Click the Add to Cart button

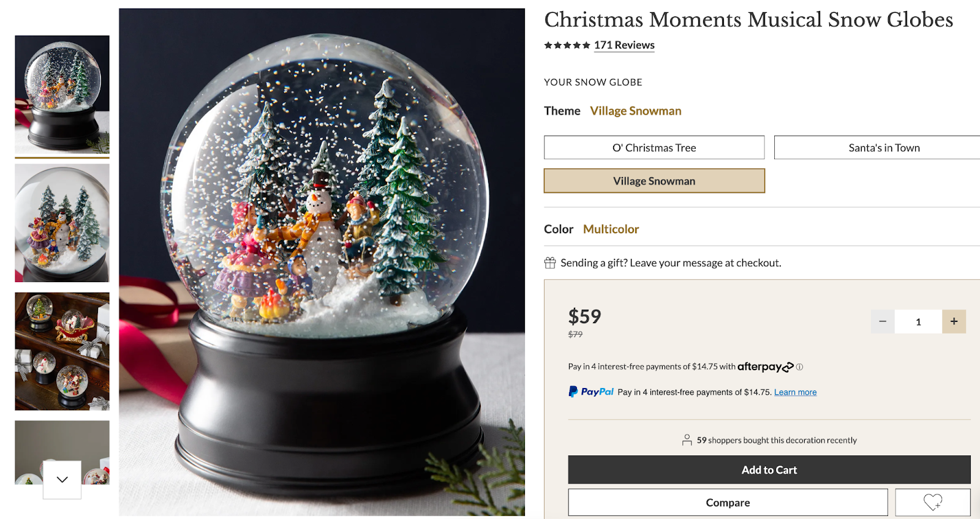(769, 469)
